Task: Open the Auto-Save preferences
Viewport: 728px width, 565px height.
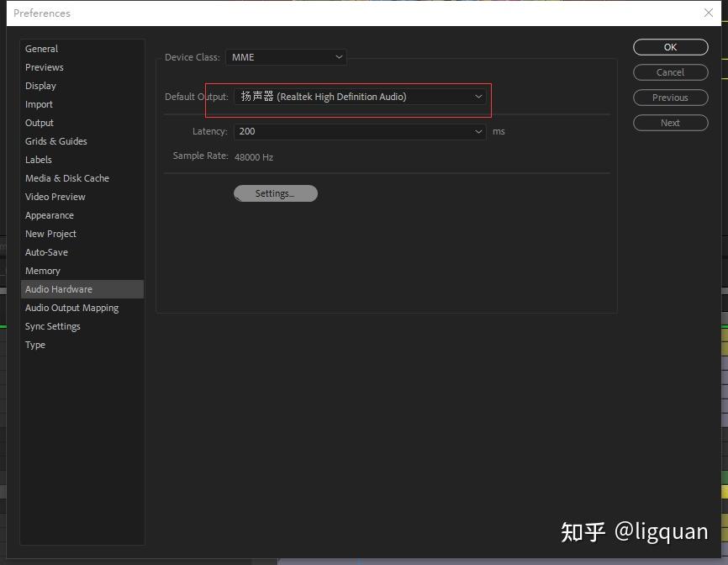Action: point(46,252)
